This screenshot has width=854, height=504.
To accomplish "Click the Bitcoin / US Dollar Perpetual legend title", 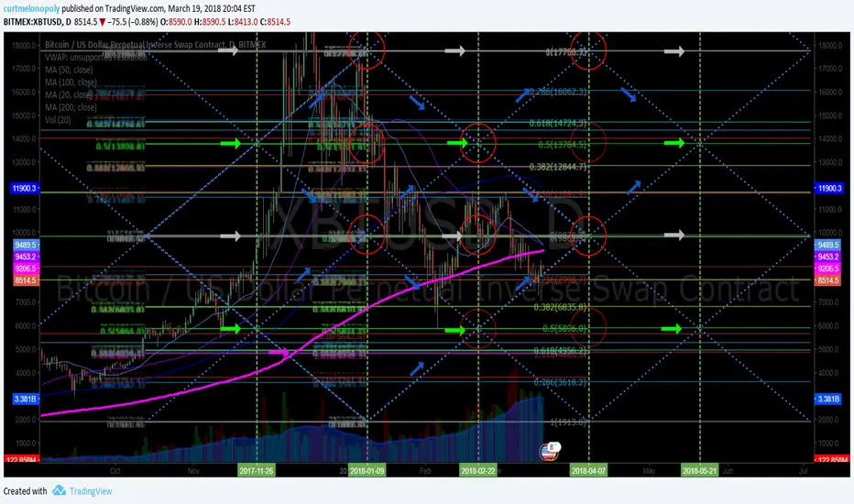I will (x=155, y=45).
